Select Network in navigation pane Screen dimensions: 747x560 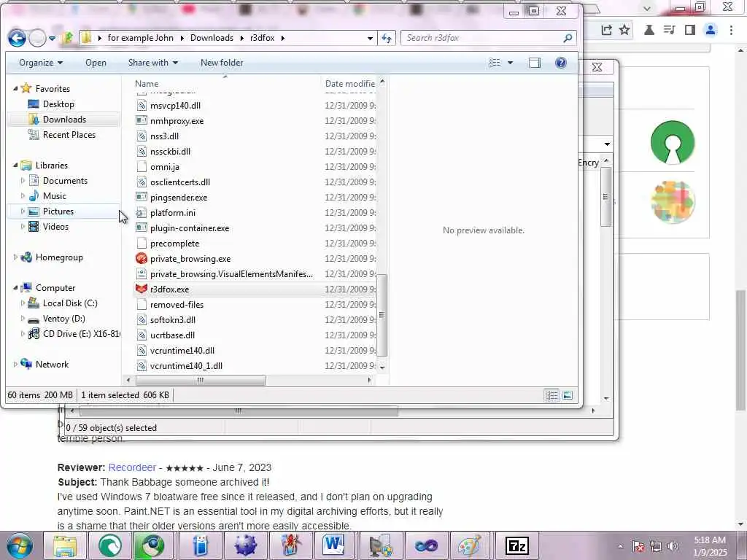[52, 365]
